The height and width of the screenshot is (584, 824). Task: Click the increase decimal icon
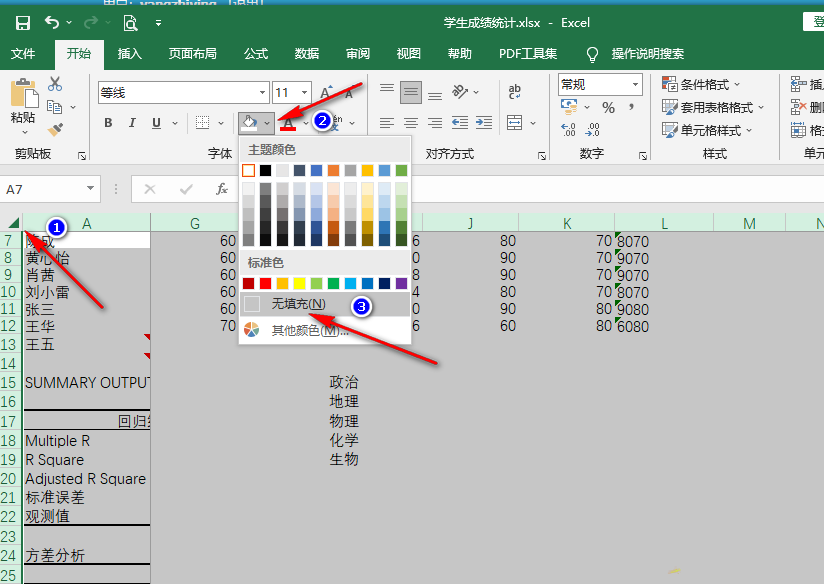point(566,128)
